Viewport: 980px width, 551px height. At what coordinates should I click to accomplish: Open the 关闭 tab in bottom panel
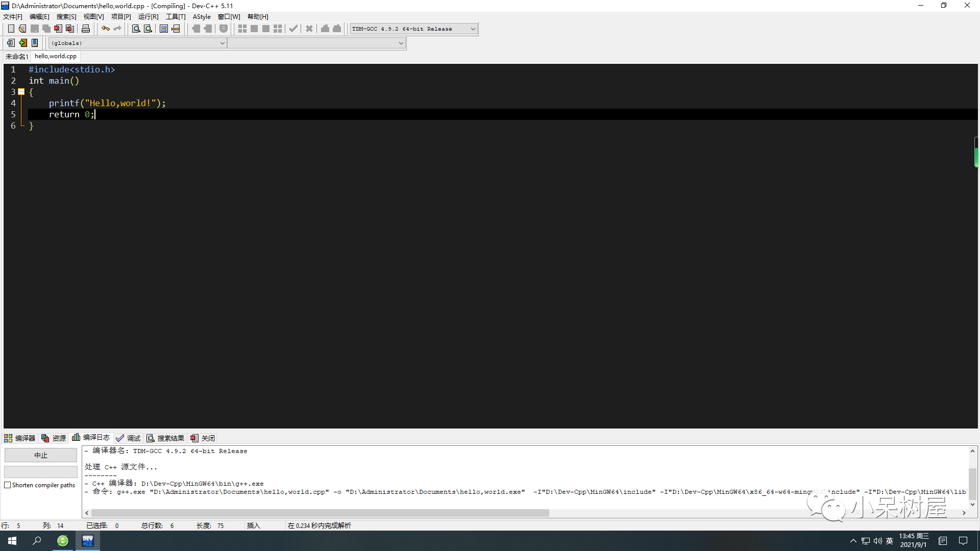pos(203,438)
